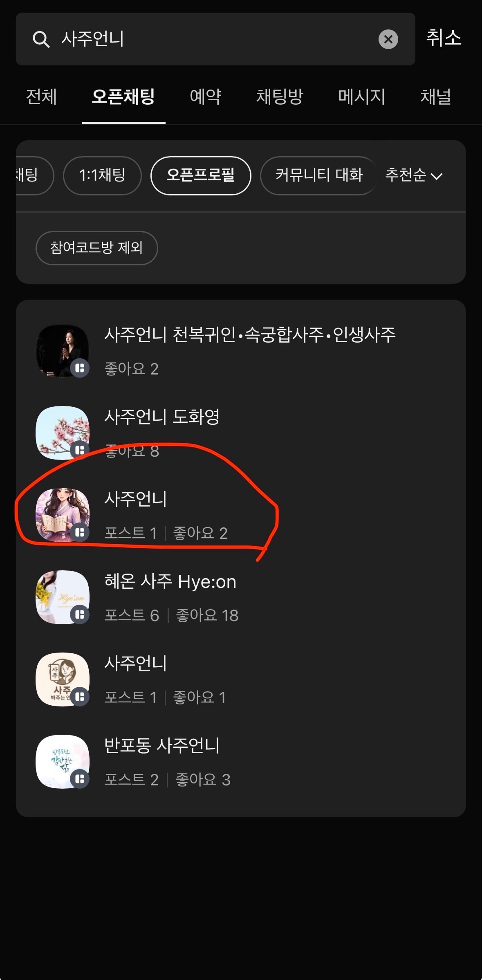Screen dimensions: 482x980
Task: Open the 반포동 사주언니 result title
Action: point(162,745)
